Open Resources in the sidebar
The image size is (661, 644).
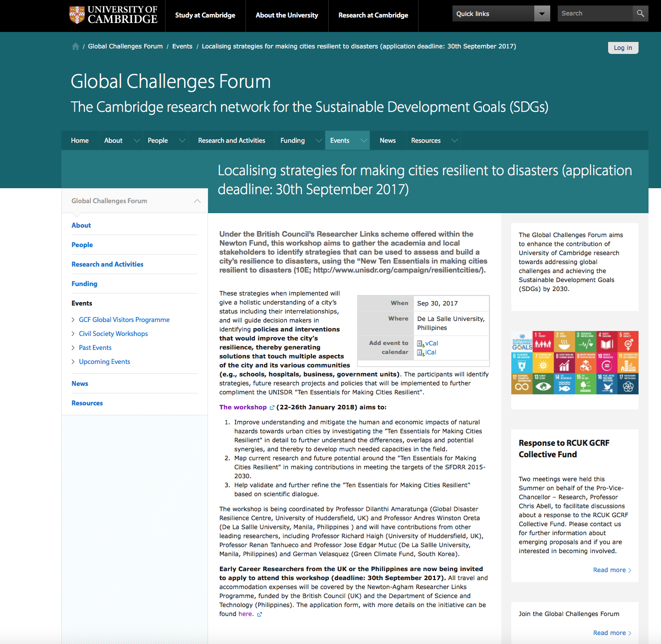(87, 403)
